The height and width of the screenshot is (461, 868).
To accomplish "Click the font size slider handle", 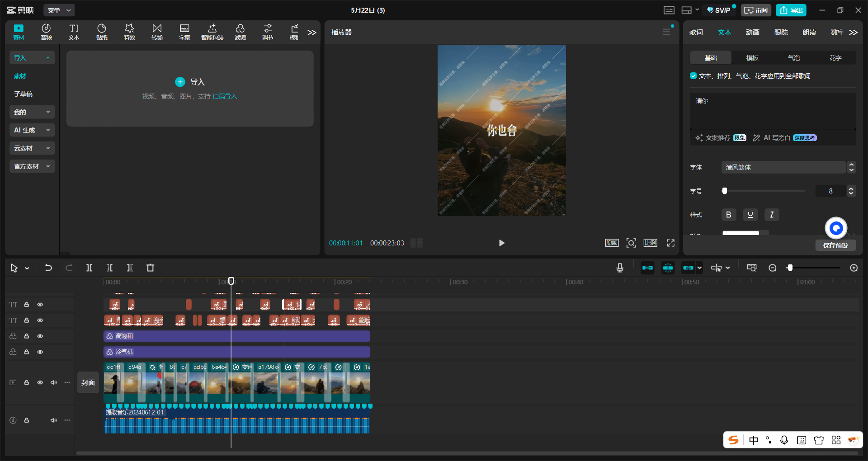I will pyautogui.click(x=725, y=191).
